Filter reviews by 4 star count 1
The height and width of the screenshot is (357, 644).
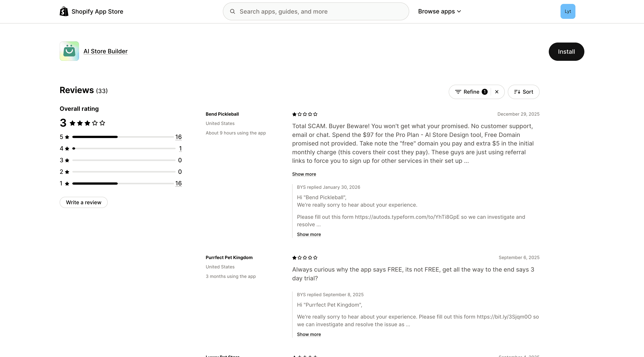[180, 149]
